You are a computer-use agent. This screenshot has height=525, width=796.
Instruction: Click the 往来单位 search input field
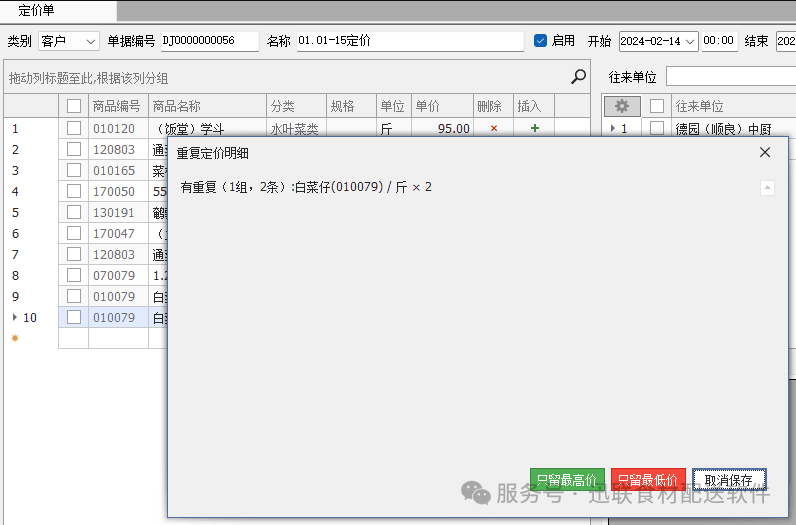click(x=731, y=77)
